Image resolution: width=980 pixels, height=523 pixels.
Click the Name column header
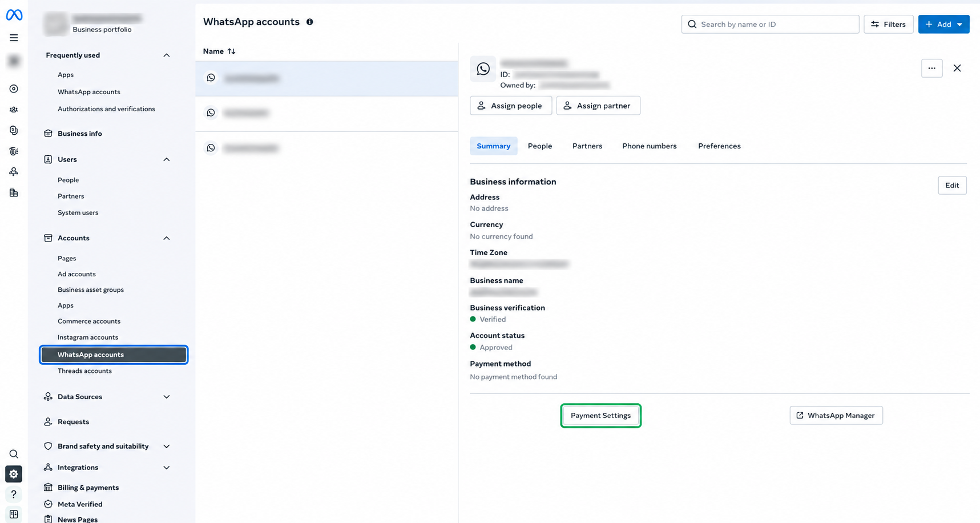pyautogui.click(x=213, y=51)
